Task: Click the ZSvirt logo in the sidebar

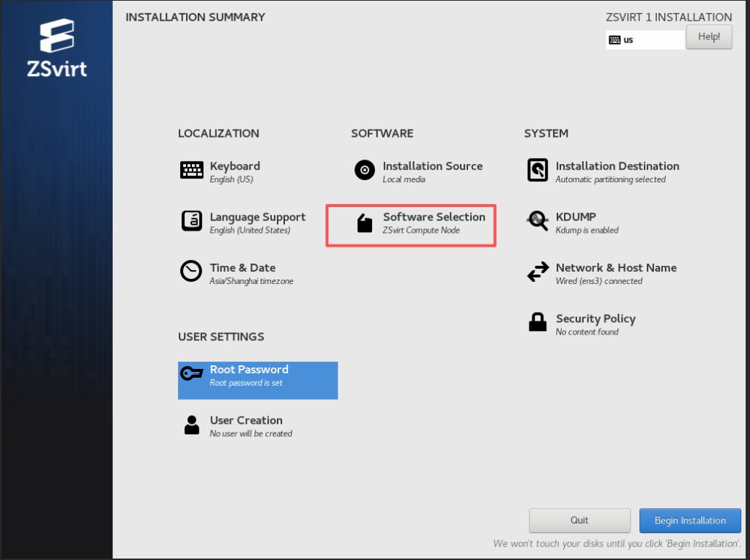Action: click(57, 48)
